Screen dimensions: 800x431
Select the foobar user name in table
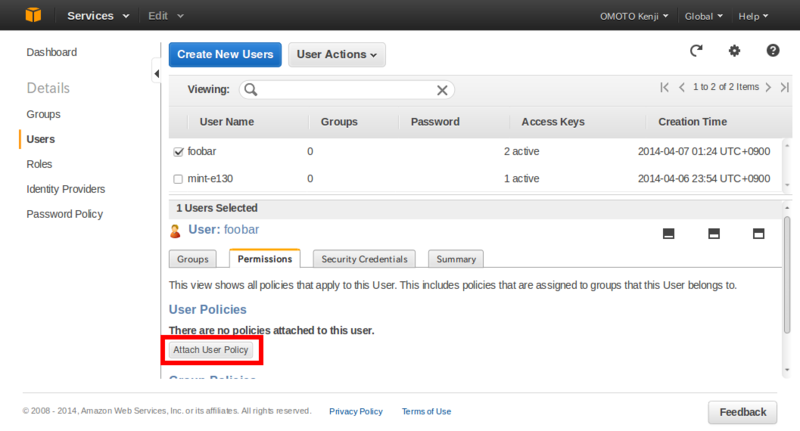click(x=202, y=151)
